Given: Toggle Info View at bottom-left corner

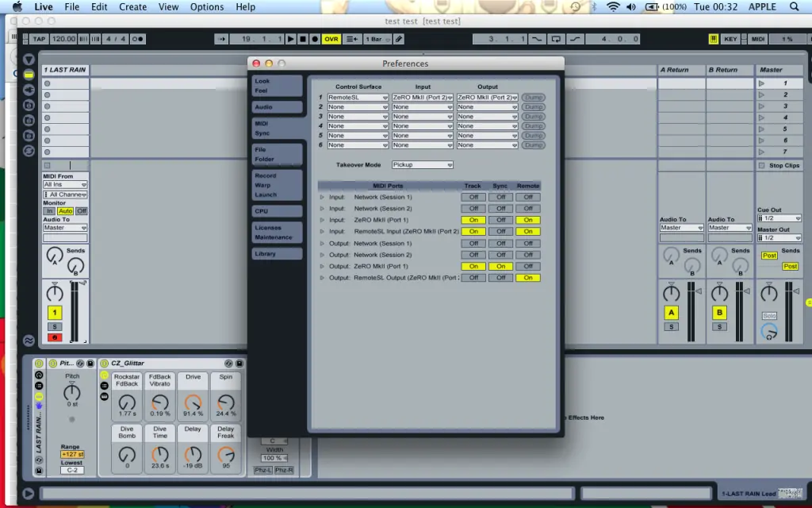Looking at the screenshot, I should point(29,494).
